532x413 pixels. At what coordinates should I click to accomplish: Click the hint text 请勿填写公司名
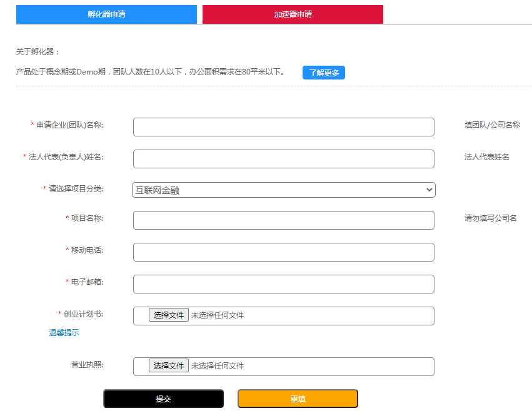pyautogui.click(x=490, y=218)
